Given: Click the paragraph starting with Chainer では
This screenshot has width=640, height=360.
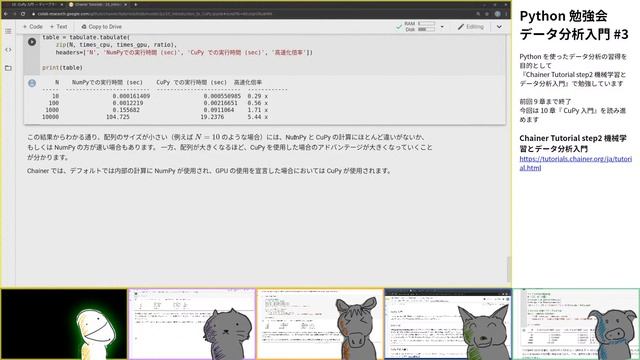Looking at the screenshot, I should pyautogui.click(x=209, y=171).
